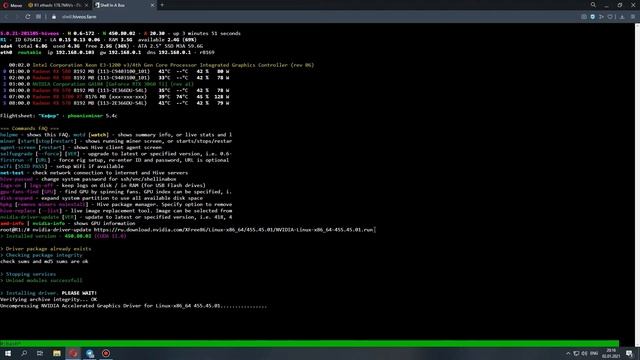Click the green status bar at terminal bottom
Viewport: 640px width, 360px height.
point(309,344)
